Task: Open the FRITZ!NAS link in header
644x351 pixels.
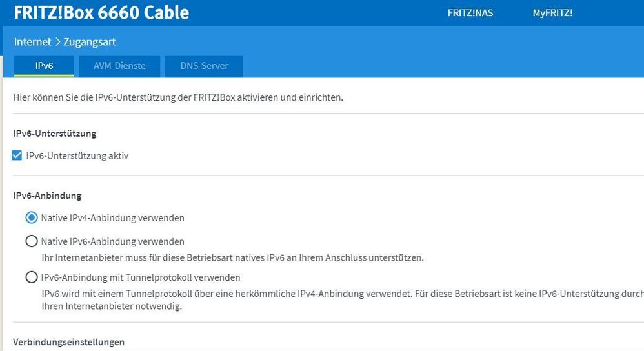Action: pos(470,13)
